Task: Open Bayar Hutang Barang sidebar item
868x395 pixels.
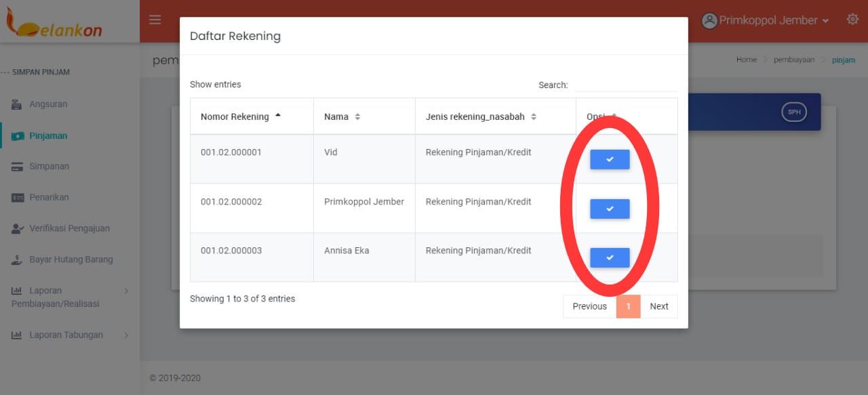Action: [71, 259]
